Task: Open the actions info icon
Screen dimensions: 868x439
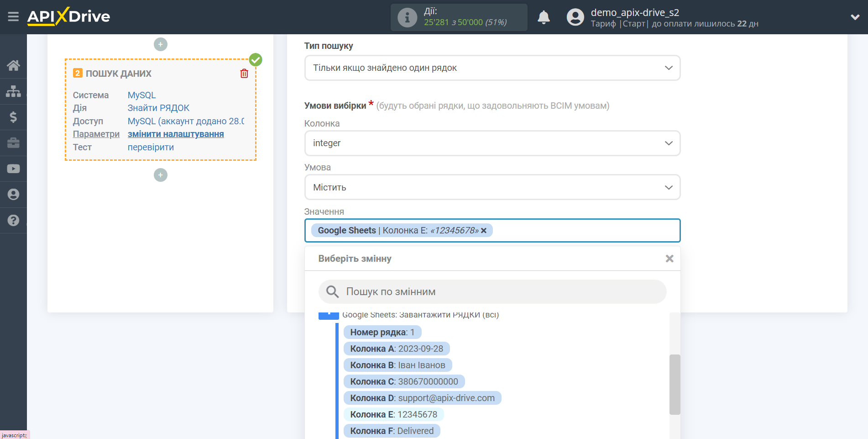Action: coord(407,17)
